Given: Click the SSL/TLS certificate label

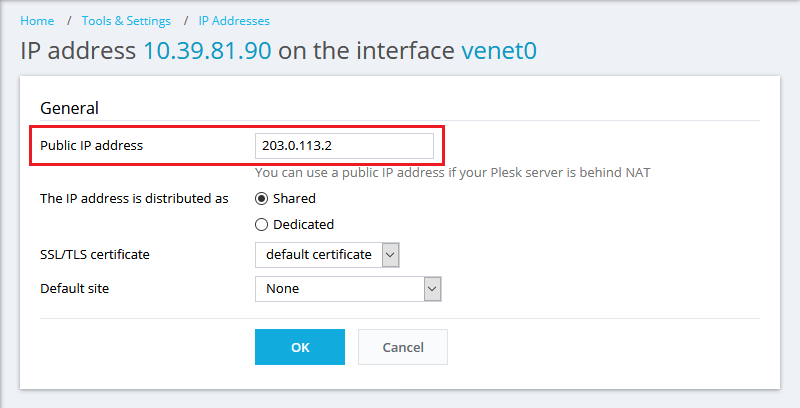Looking at the screenshot, I should pos(95,254).
